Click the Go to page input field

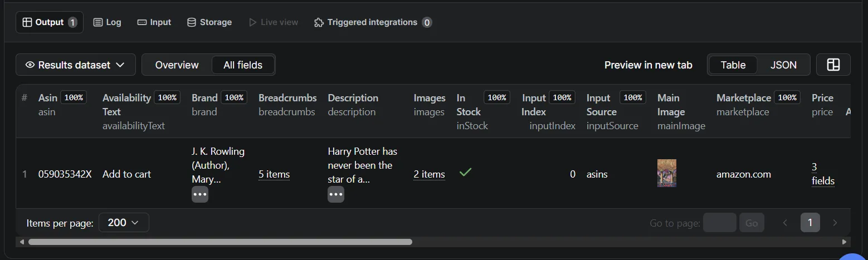click(720, 223)
